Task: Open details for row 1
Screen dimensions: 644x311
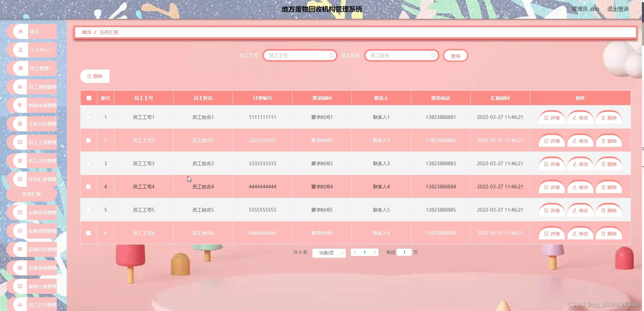Action: pos(552,118)
